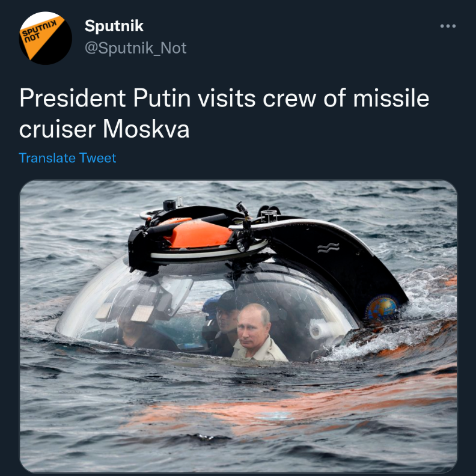Click the wave symbol on the black fin
Image resolution: width=476 pixels, height=476 pixels.
coord(328,248)
